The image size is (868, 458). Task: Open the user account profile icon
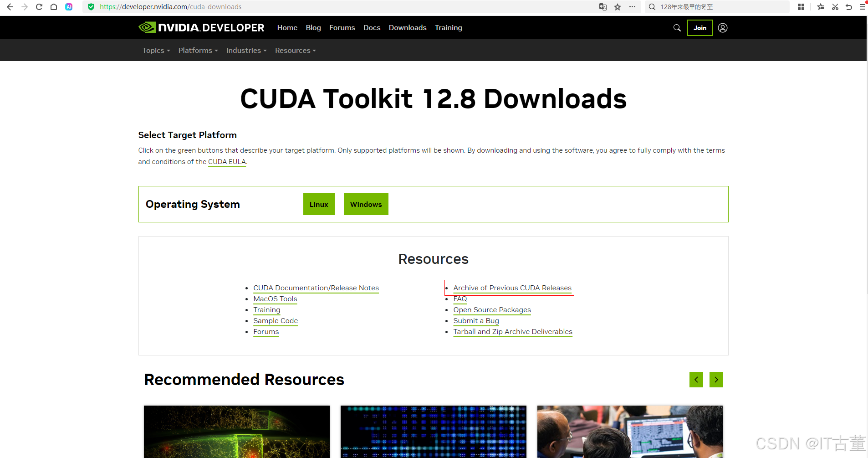[x=723, y=28]
